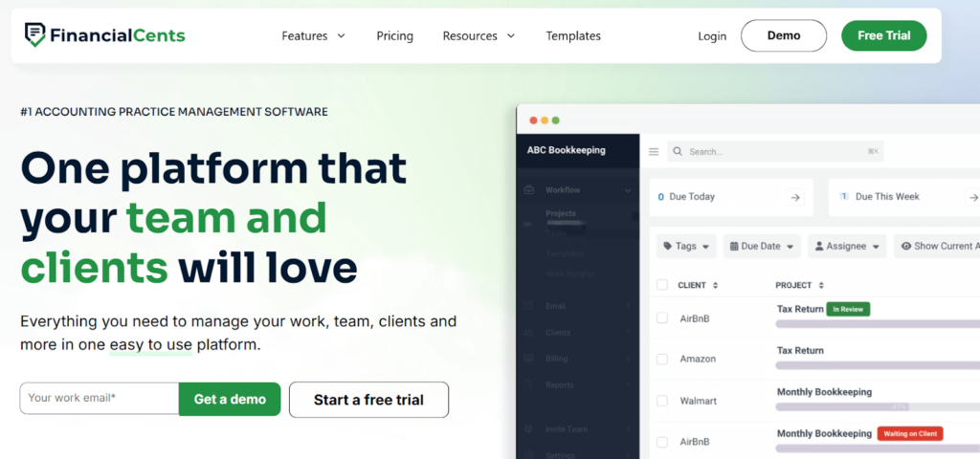Click the FinancialCents shield logo
The height and width of the screenshot is (459, 980).
tap(35, 35)
